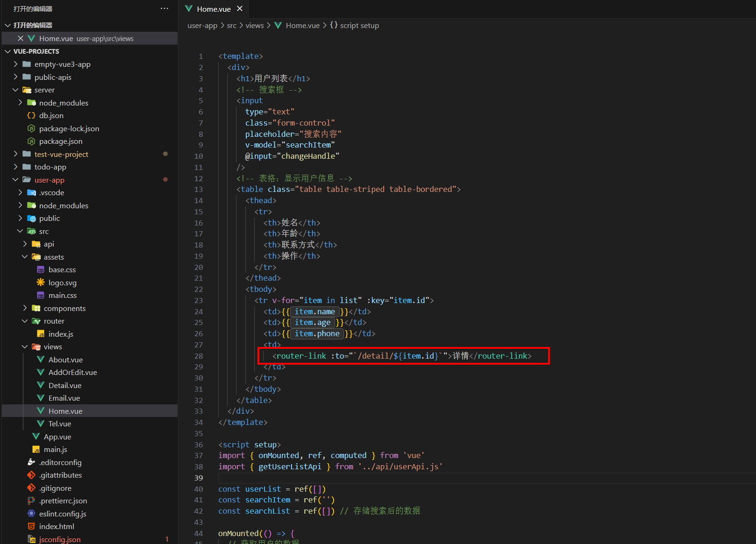Click the views folder icon
756x544 pixels.
36,346
